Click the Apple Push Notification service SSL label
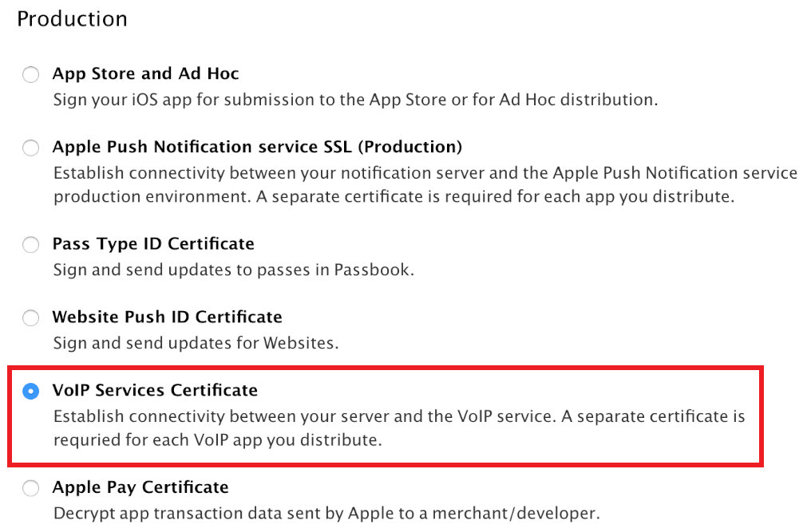807x532 pixels. pyautogui.click(x=257, y=147)
